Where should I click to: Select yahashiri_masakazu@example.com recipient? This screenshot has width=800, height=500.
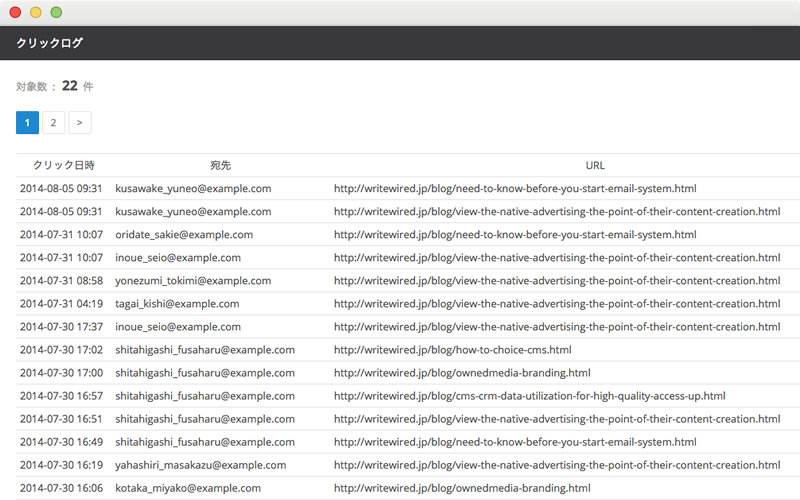point(201,465)
